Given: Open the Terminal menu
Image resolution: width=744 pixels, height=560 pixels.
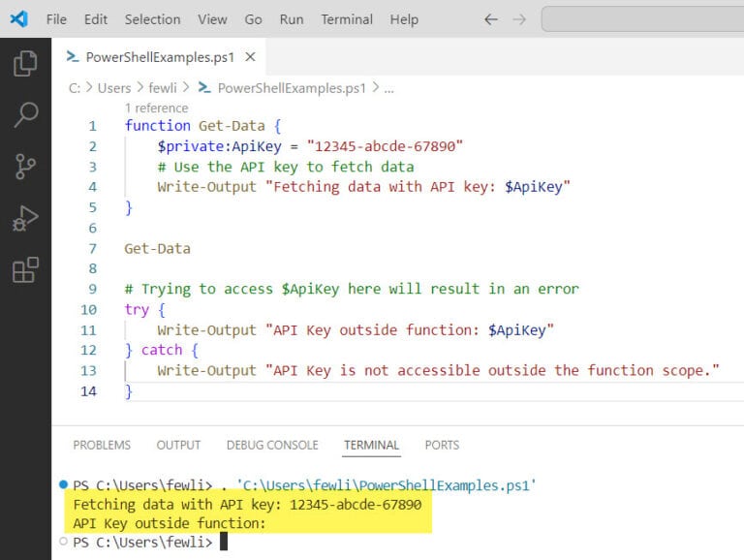Looking at the screenshot, I should (x=347, y=19).
